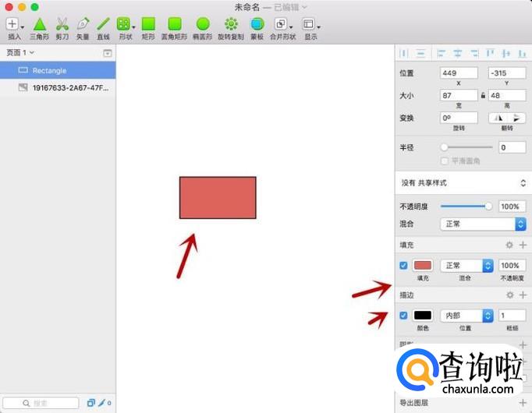Click the slice filter icon at bottom
The image size is (532, 413).
[x=102, y=403]
